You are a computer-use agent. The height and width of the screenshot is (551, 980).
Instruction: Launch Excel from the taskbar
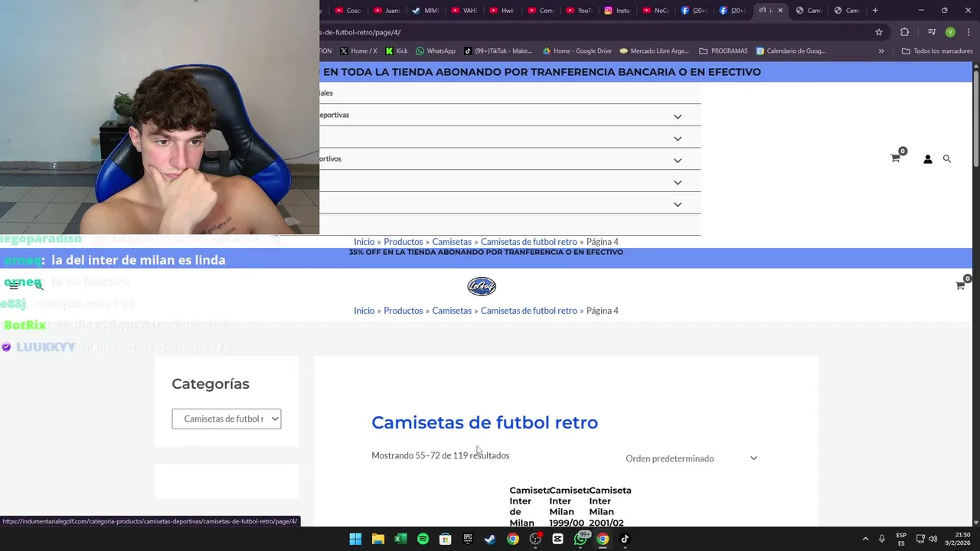400,539
